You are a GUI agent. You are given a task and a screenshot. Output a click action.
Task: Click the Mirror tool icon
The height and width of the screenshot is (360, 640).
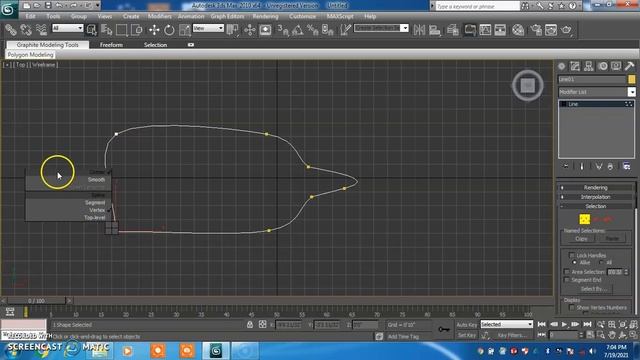[x=419, y=30]
